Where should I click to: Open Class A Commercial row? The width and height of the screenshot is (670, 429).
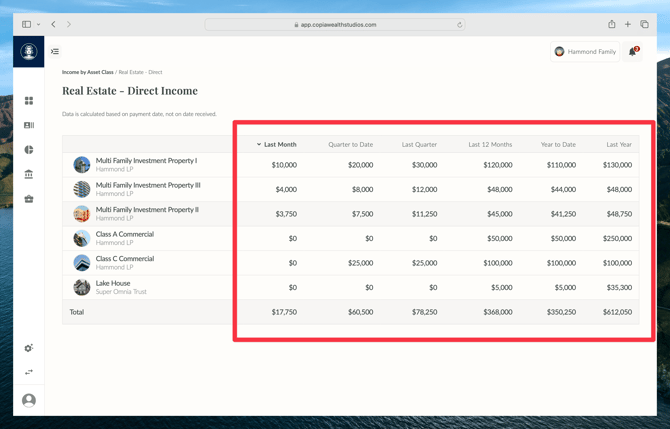(350, 238)
